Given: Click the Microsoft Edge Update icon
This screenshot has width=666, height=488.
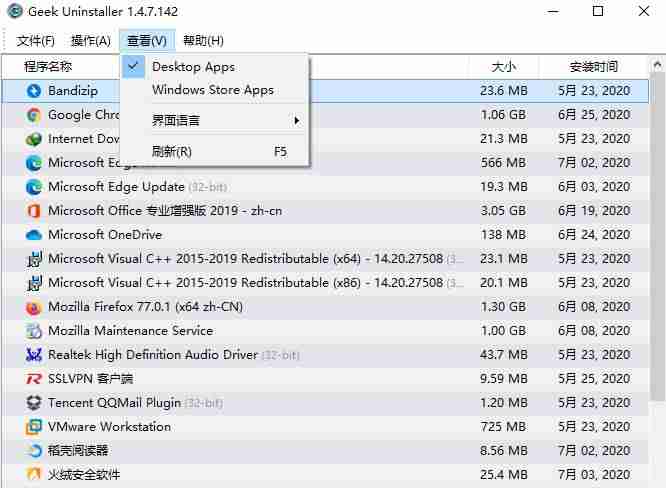Looking at the screenshot, I should (x=34, y=187).
